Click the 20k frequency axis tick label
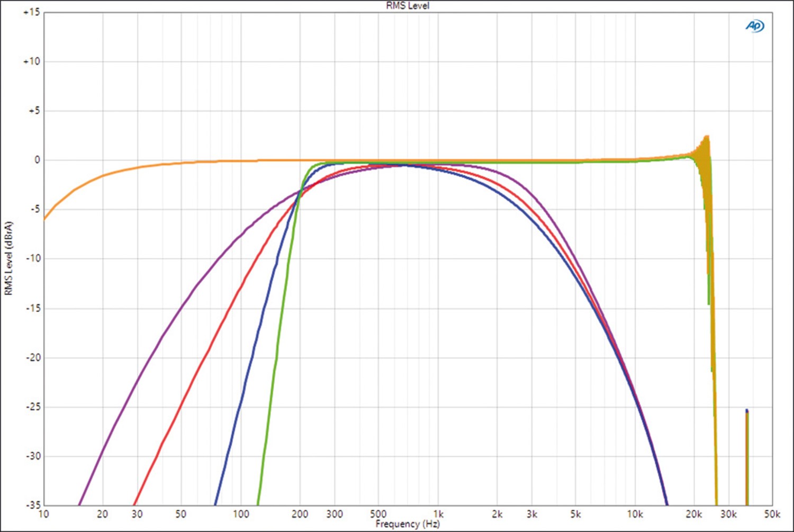This screenshot has height=532, width=794. coord(693,514)
